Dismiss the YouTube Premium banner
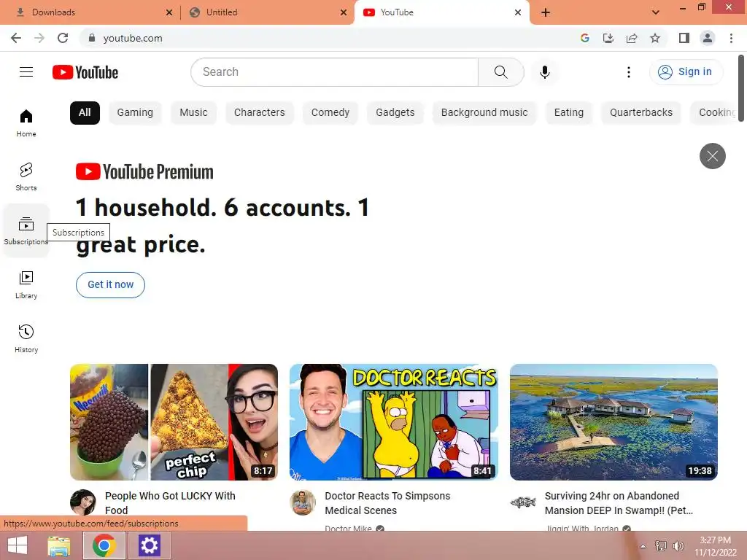Image resolution: width=747 pixels, height=560 pixels. (x=712, y=156)
